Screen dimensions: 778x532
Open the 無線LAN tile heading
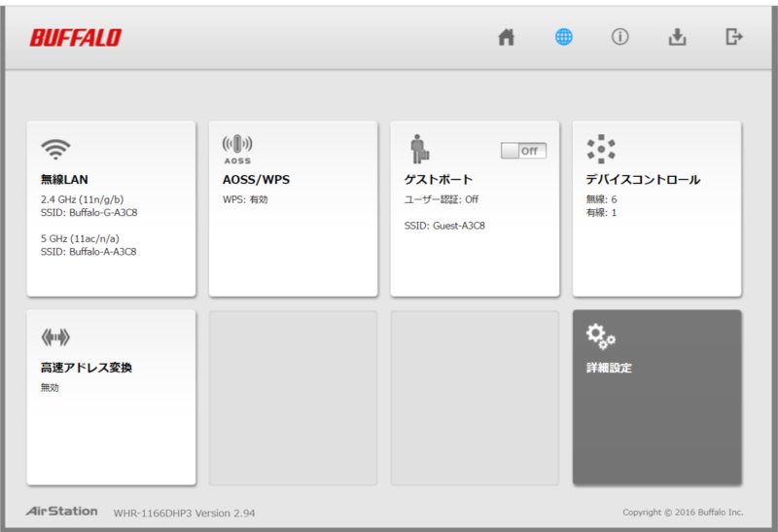[x=64, y=180]
